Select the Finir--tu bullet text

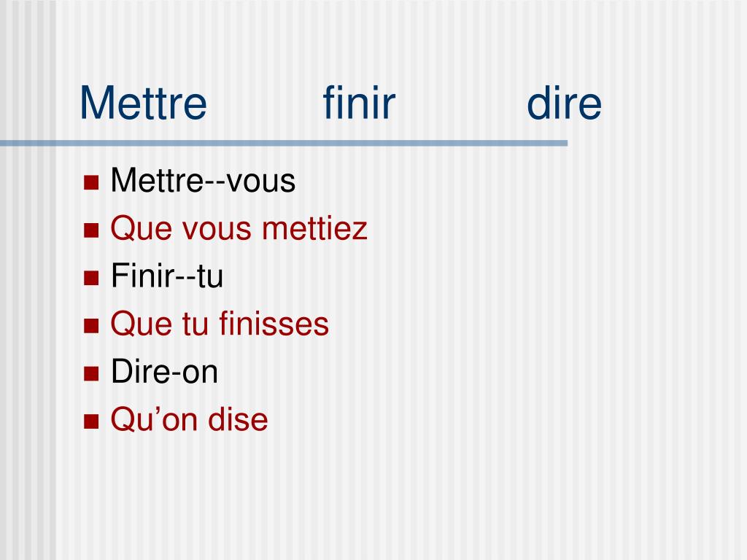(x=167, y=276)
